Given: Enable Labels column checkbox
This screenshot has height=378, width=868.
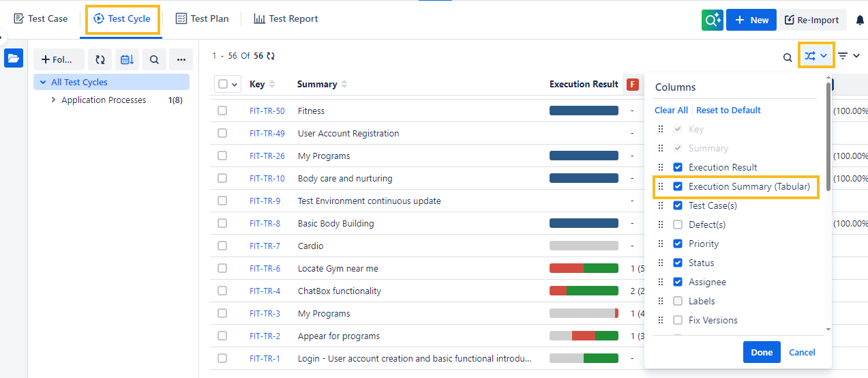Looking at the screenshot, I should [678, 301].
